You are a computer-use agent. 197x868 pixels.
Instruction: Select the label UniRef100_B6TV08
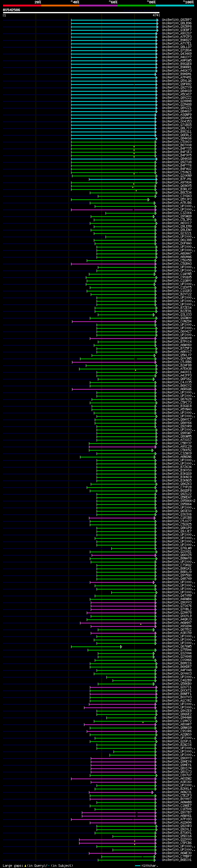[x=177, y=145]
